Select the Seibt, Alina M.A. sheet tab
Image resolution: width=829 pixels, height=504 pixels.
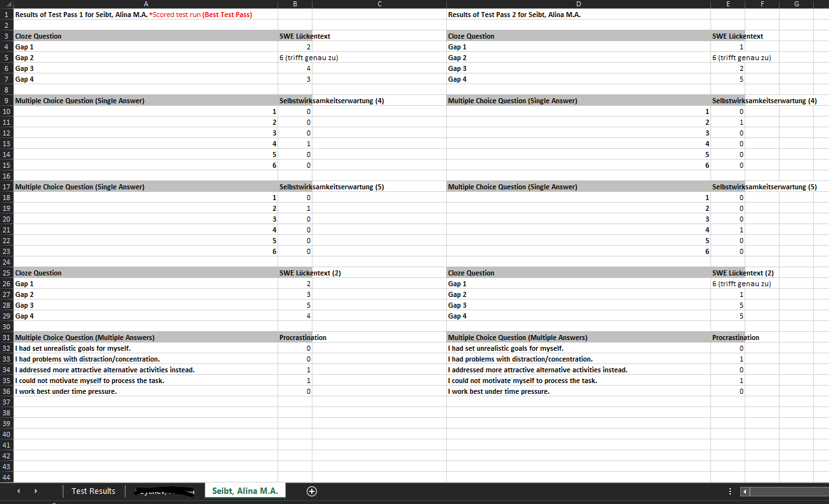point(245,491)
